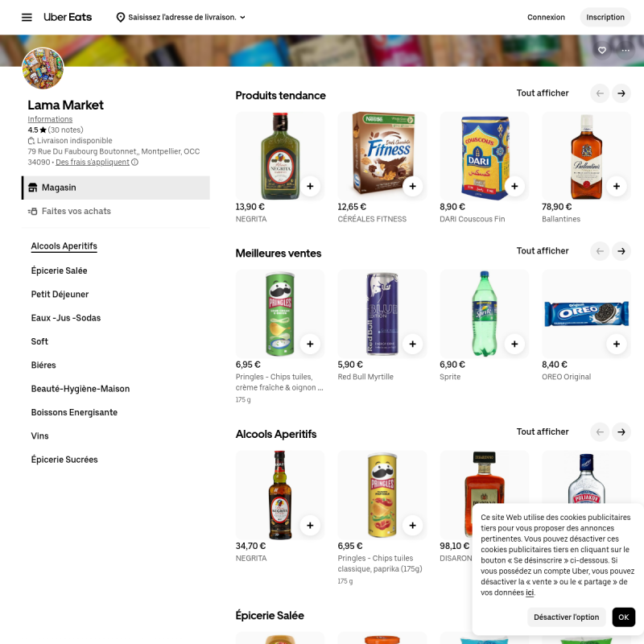This screenshot has width=644, height=644.
Task: Show next Meilleures ventes items with the arrow
Action: (x=621, y=251)
